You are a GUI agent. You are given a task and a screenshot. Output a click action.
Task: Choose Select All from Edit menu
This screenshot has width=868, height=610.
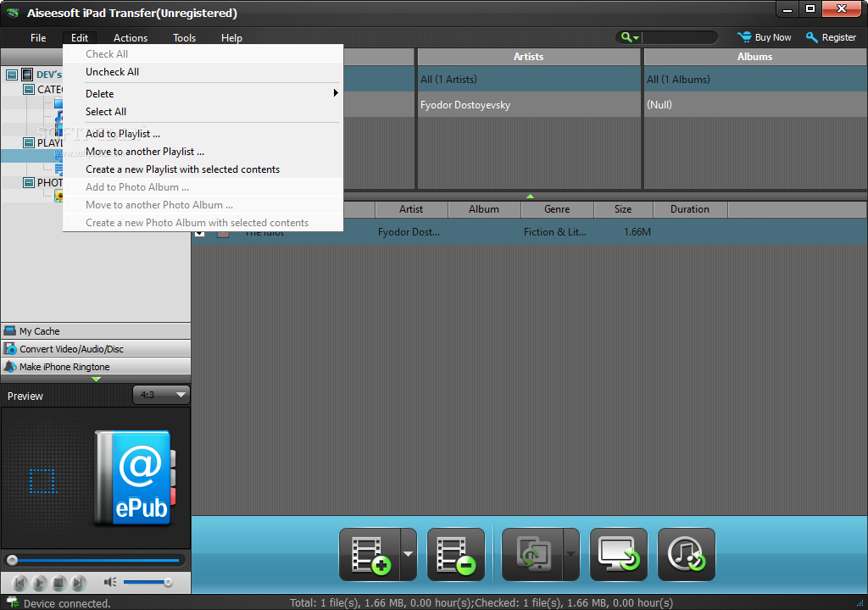203,112
